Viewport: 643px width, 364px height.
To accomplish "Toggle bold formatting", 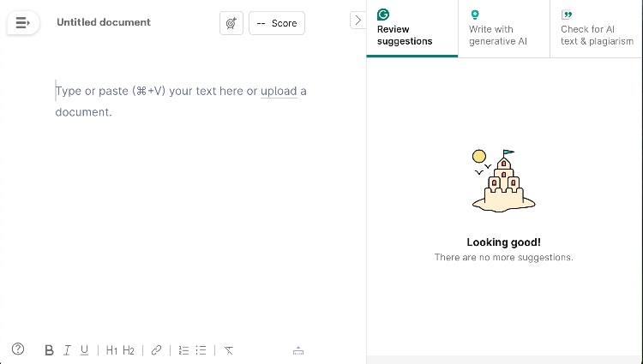I will point(49,350).
